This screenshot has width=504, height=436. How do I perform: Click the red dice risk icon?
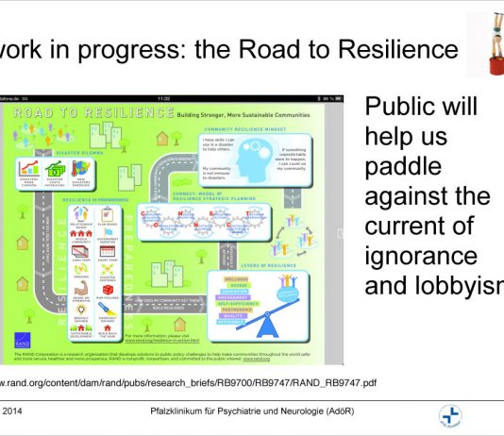108,290
